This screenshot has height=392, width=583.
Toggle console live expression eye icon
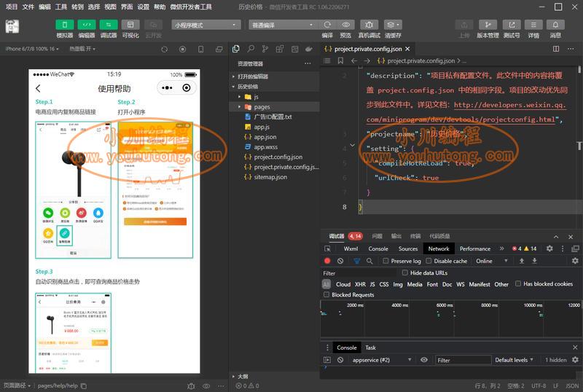click(424, 360)
